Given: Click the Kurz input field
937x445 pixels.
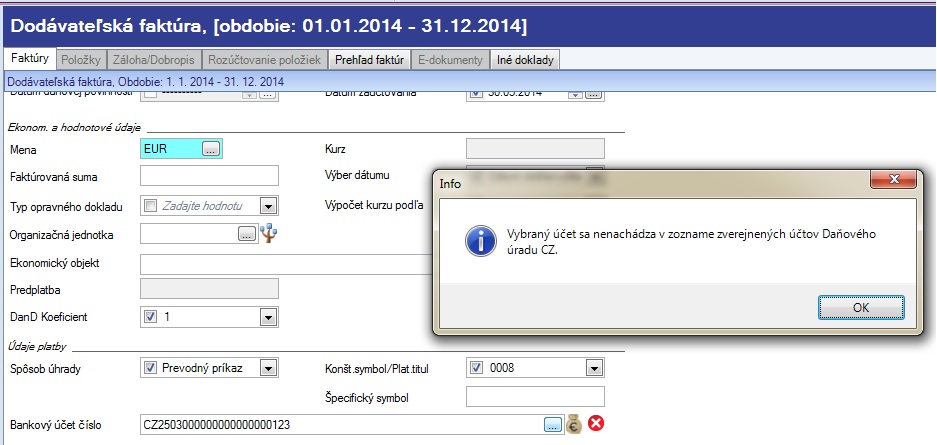Looking at the screenshot, I should click(535, 149).
